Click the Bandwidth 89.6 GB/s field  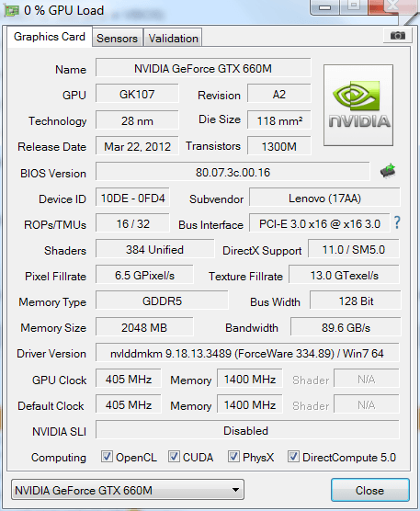(346, 327)
